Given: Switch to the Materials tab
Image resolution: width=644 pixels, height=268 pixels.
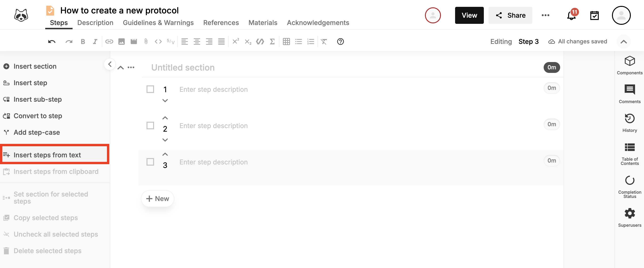Looking at the screenshot, I should click(262, 23).
